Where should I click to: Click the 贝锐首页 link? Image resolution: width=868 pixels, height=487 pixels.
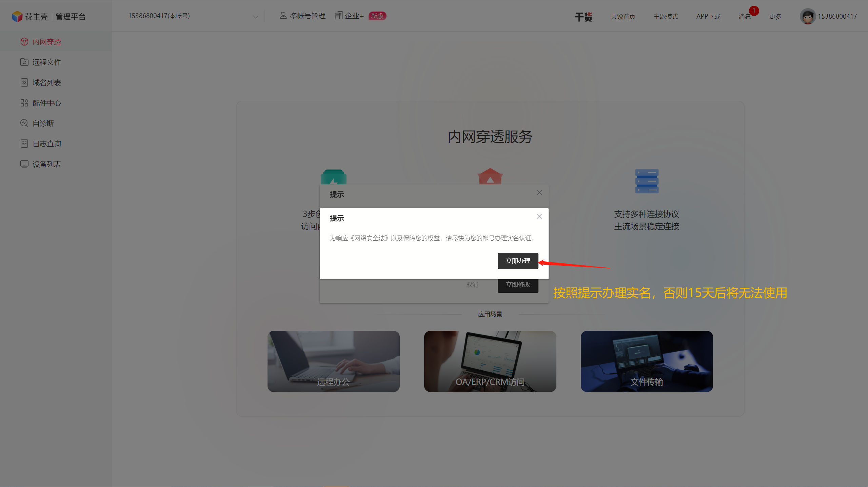point(623,16)
